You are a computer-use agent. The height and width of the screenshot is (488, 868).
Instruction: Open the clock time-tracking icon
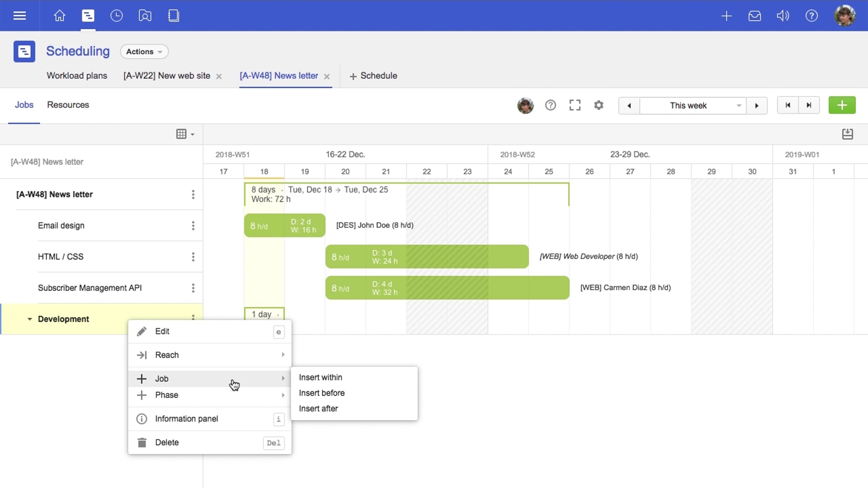click(116, 16)
